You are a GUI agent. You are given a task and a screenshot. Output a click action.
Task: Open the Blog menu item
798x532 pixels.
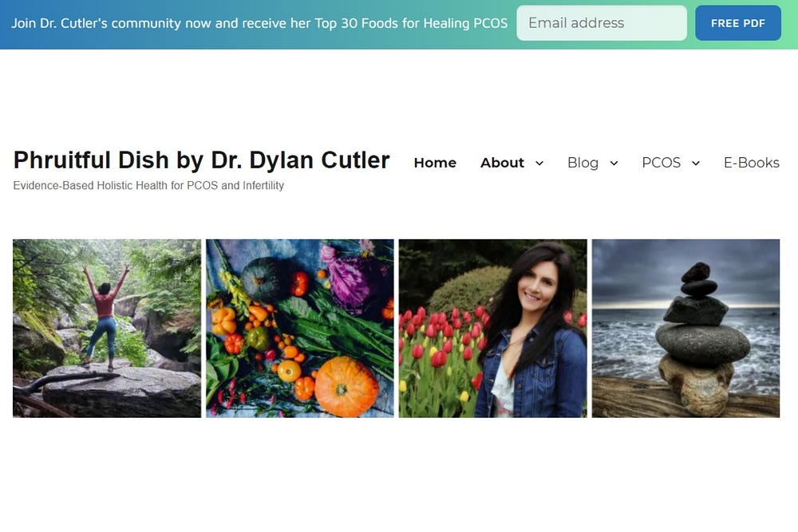click(583, 163)
